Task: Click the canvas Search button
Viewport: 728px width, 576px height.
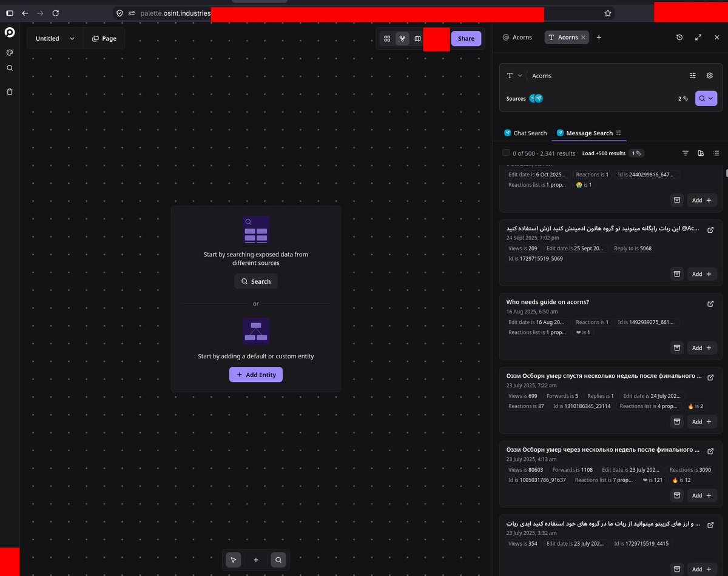Action: (x=256, y=281)
